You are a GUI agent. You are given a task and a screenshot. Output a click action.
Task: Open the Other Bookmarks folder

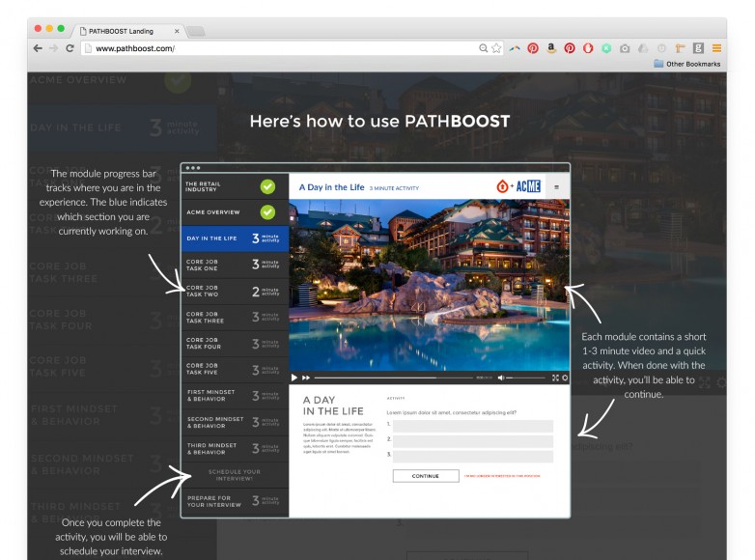(687, 64)
